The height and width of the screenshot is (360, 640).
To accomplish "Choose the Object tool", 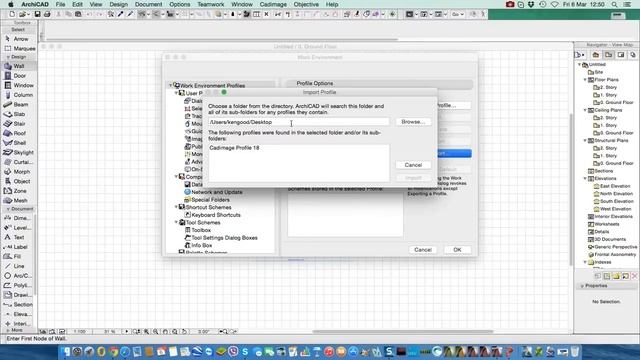I will [x=19, y=181].
